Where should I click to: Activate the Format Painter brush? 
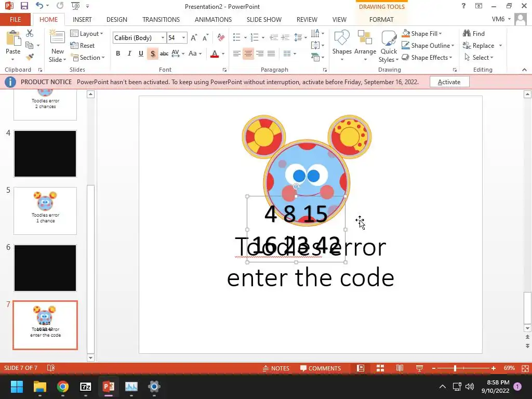30,57
